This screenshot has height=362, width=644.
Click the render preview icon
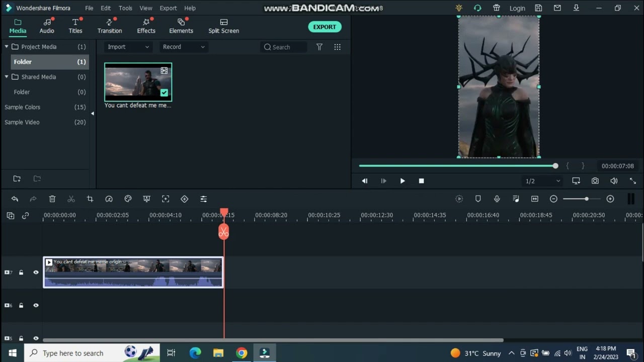coord(459,199)
